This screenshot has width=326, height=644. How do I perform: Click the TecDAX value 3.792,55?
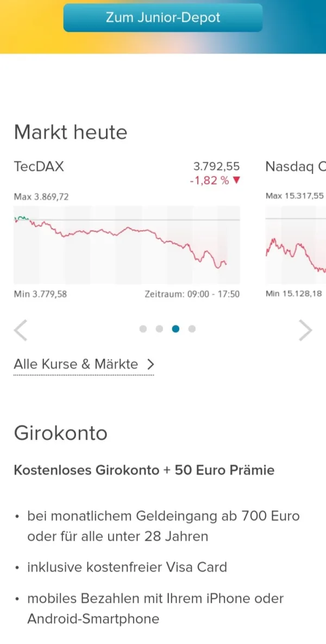click(x=216, y=166)
